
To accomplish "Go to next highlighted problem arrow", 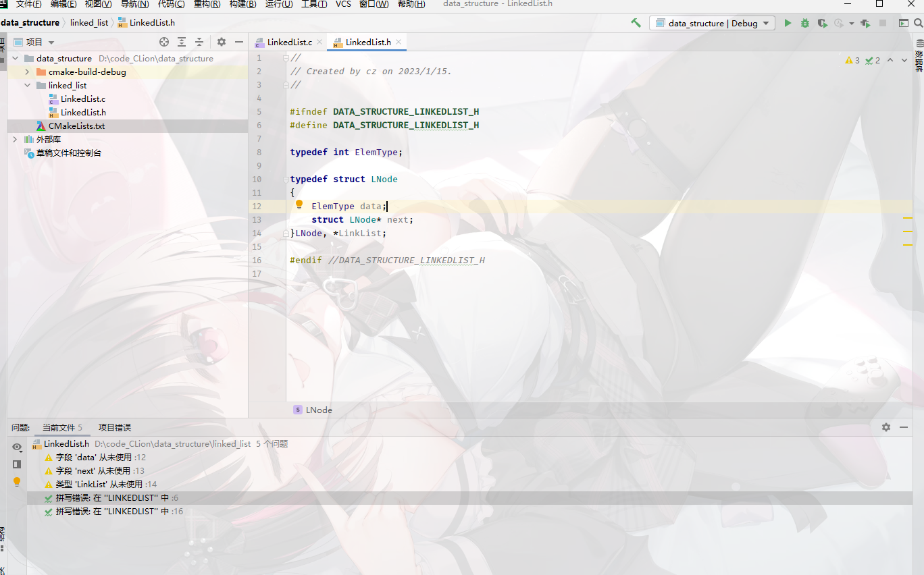I will tap(904, 60).
